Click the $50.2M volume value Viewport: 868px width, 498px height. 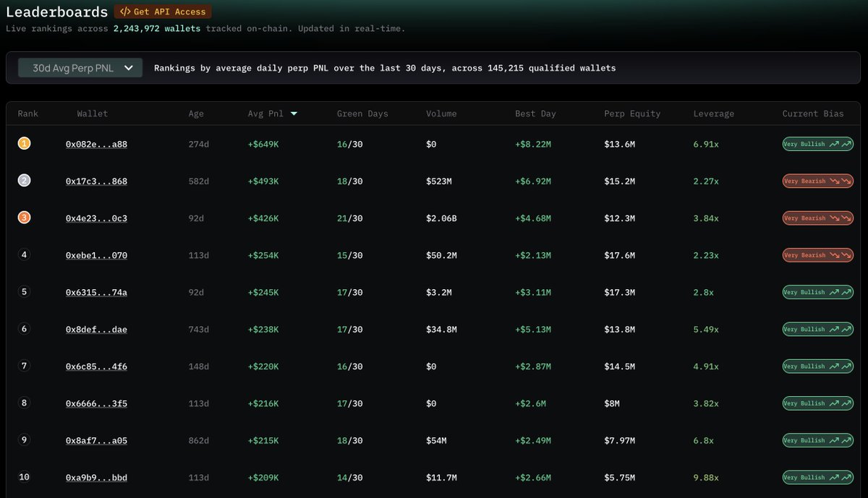(x=441, y=255)
